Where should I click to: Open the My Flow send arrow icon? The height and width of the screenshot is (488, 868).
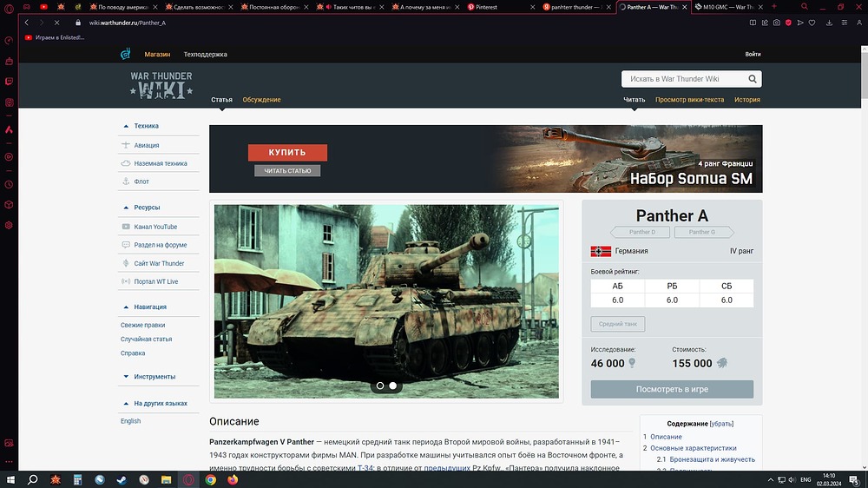coord(800,23)
